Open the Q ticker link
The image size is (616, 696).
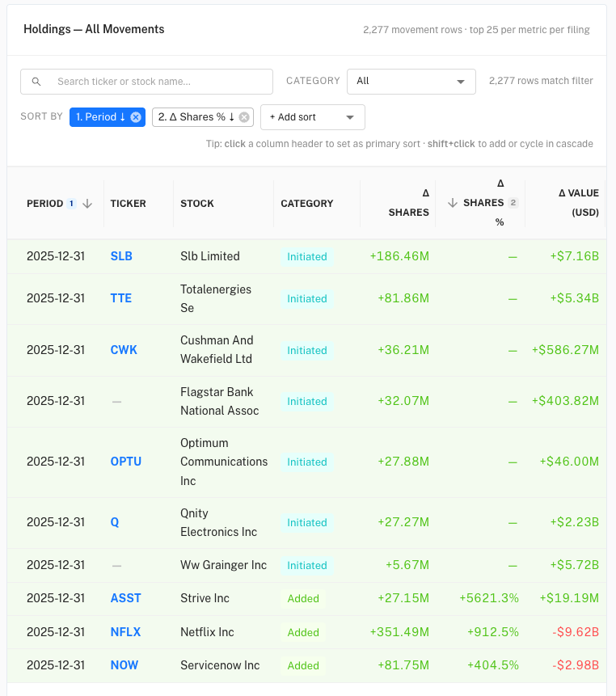pos(115,522)
